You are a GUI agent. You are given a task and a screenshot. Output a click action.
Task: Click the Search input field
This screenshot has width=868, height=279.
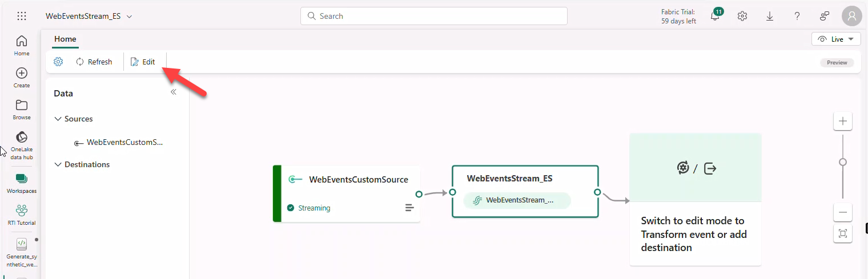pyautogui.click(x=434, y=16)
